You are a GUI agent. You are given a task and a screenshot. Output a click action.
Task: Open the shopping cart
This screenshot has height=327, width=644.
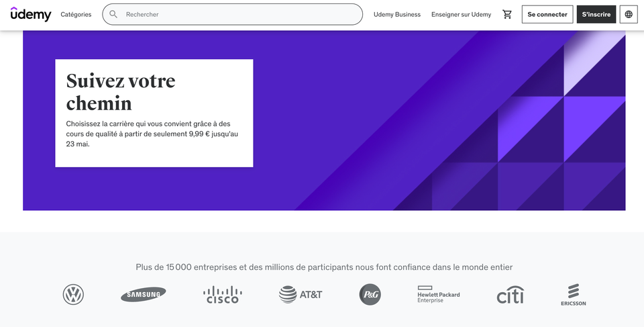(x=507, y=14)
